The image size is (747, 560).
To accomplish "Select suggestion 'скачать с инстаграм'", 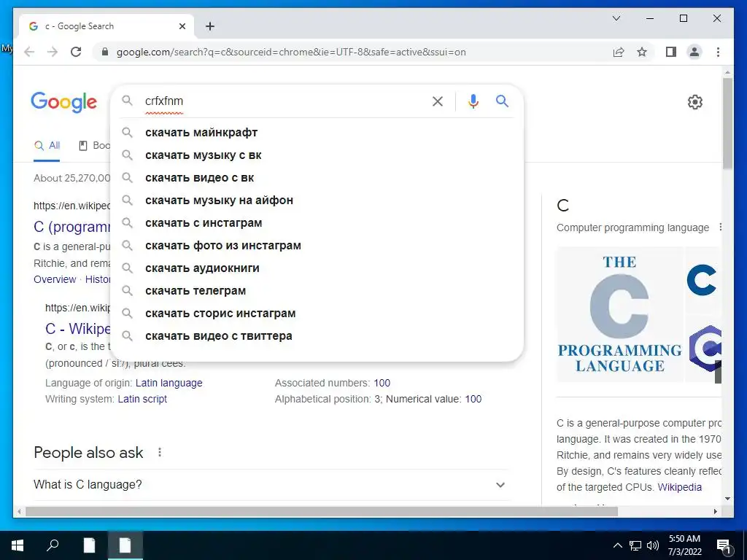I will coord(317,223).
